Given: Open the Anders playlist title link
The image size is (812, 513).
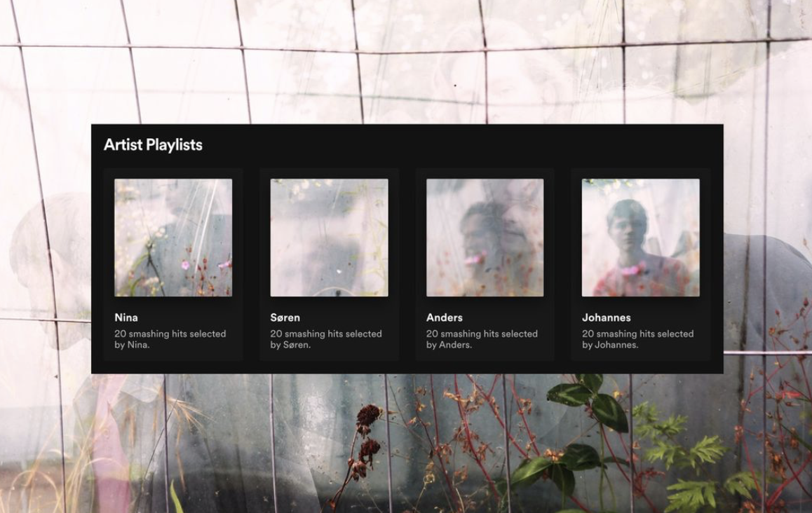Looking at the screenshot, I should 445,317.
